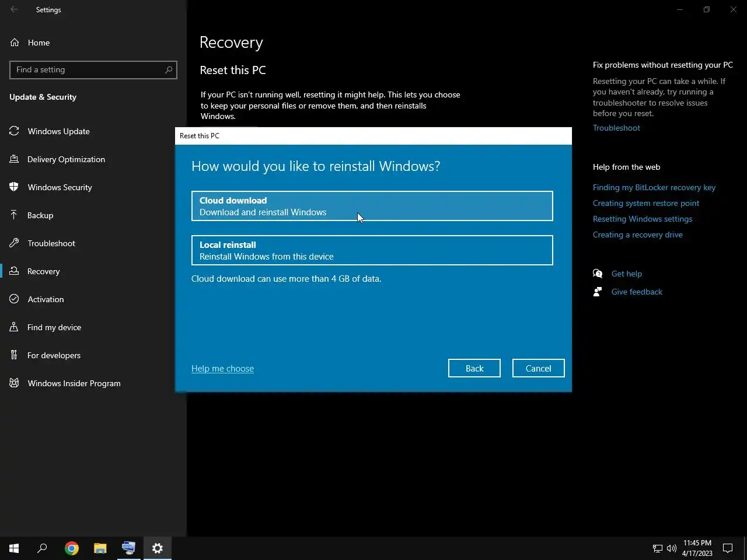Click the volume speaker icon in tray

point(672,548)
